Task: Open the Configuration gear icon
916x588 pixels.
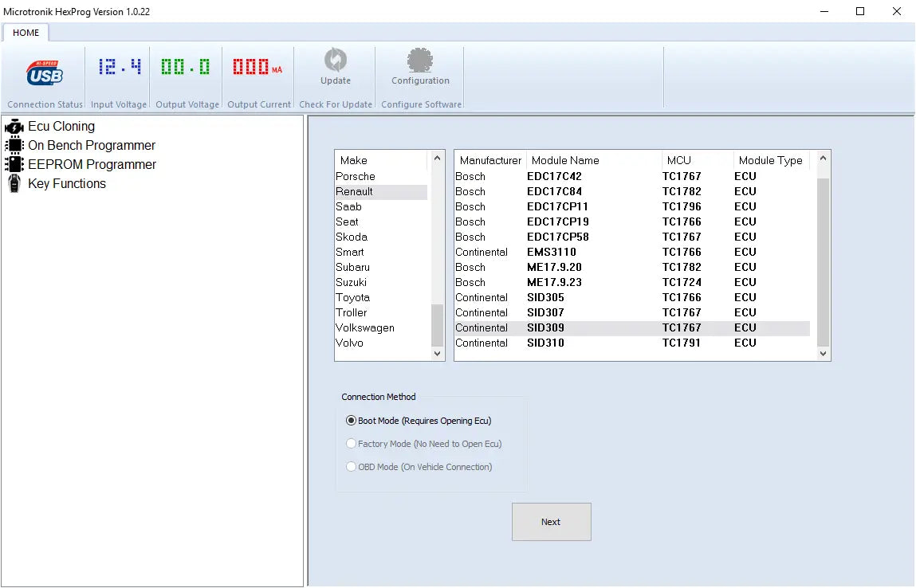Action: click(420, 61)
